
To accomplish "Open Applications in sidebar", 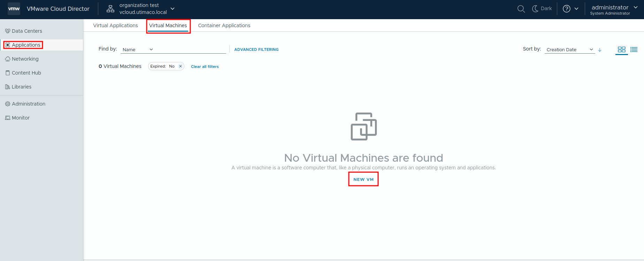I will (x=41, y=45).
